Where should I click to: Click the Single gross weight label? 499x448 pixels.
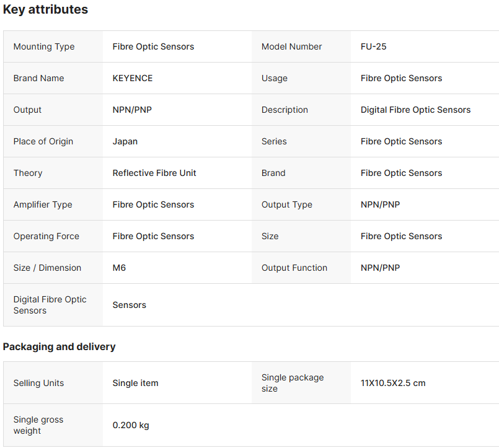tap(38, 425)
